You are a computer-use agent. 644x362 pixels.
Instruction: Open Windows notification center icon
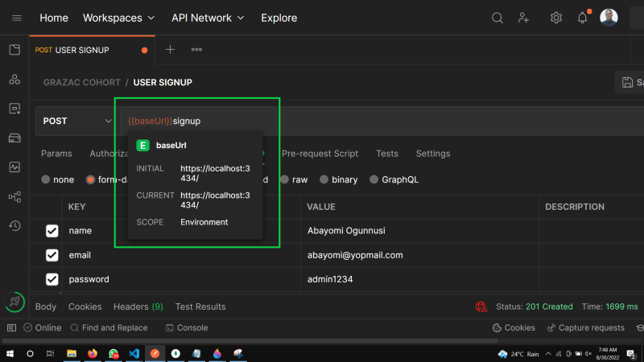pos(631,353)
